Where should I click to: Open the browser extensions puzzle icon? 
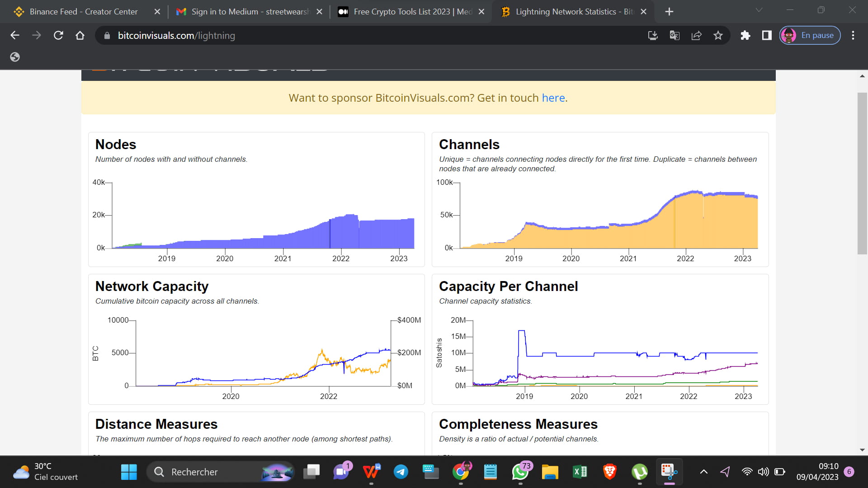coord(745,35)
